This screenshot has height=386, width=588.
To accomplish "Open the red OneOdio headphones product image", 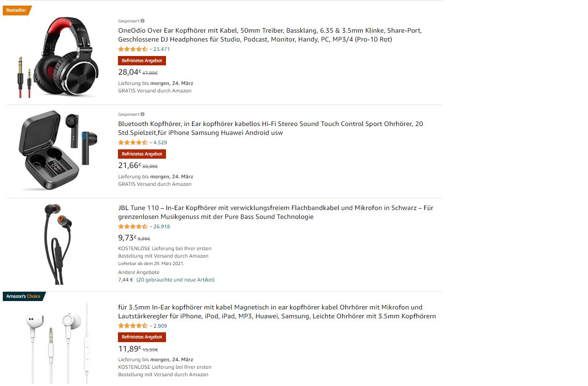I will click(58, 58).
